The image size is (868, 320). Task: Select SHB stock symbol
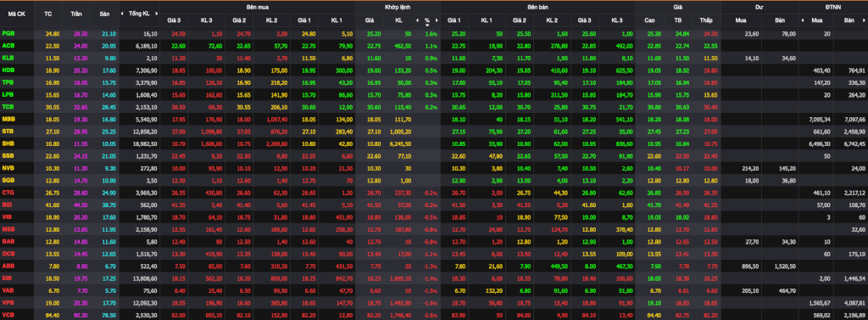[x=8, y=143]
